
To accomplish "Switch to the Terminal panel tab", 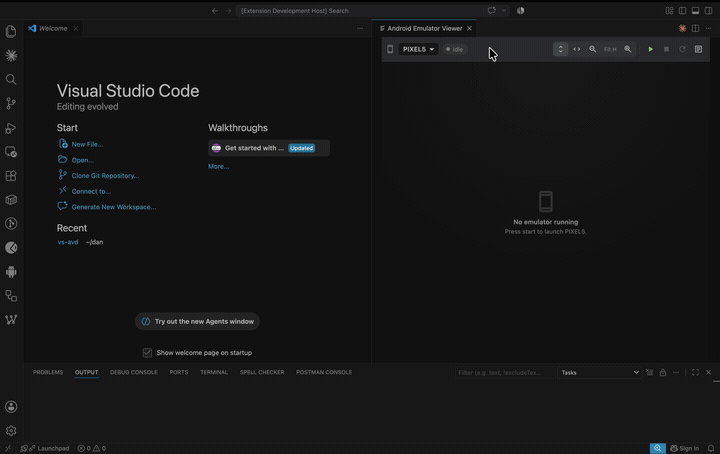I will point(214,372).
